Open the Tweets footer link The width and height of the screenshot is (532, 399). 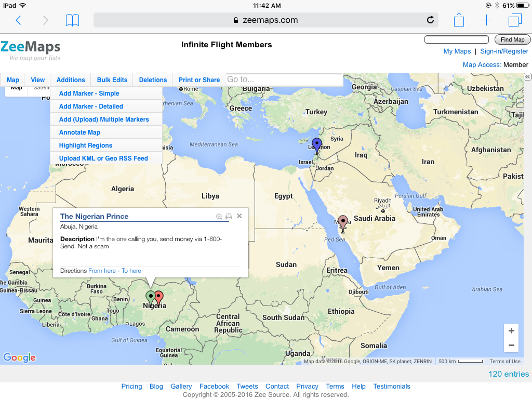coord(247,386)
